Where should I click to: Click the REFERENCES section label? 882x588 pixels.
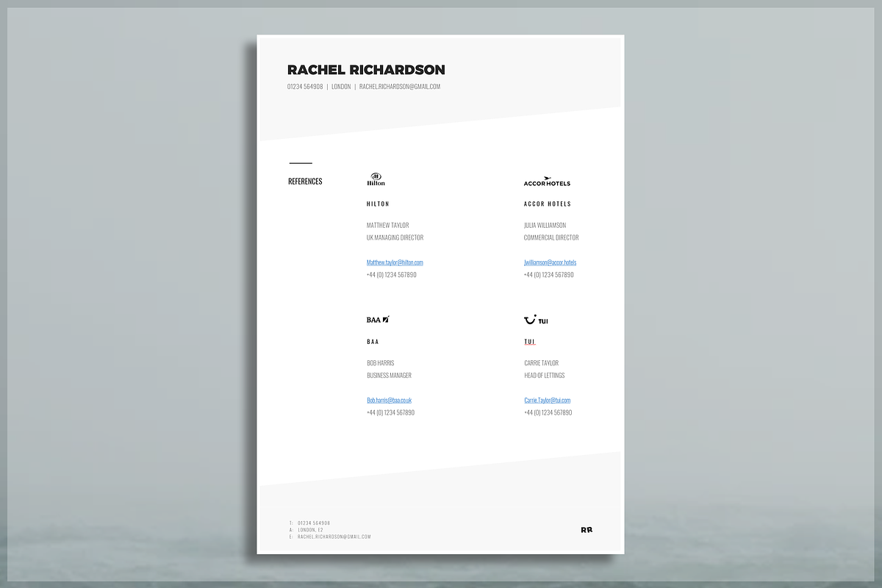(x=305, y=182)
